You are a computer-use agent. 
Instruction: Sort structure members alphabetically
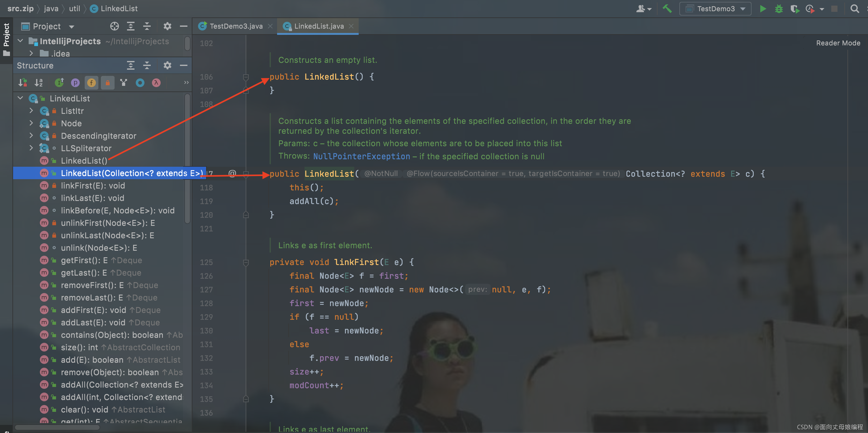click(x=39, y=82)
